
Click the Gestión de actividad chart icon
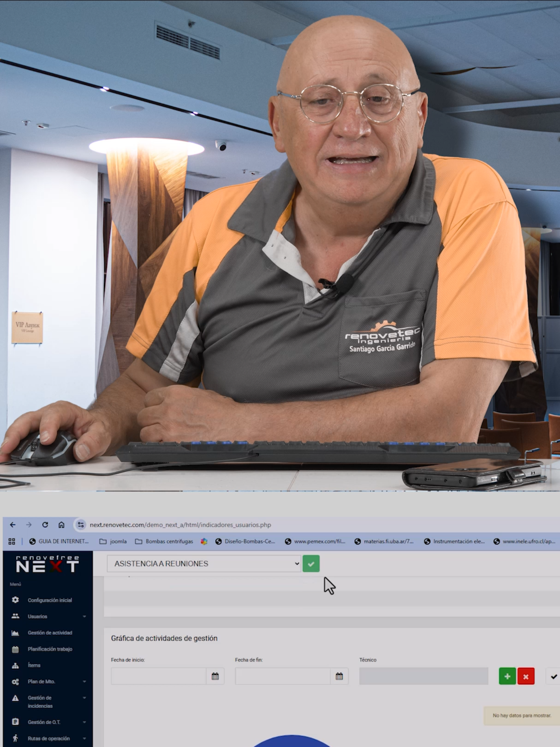click(x=15, y=633)
